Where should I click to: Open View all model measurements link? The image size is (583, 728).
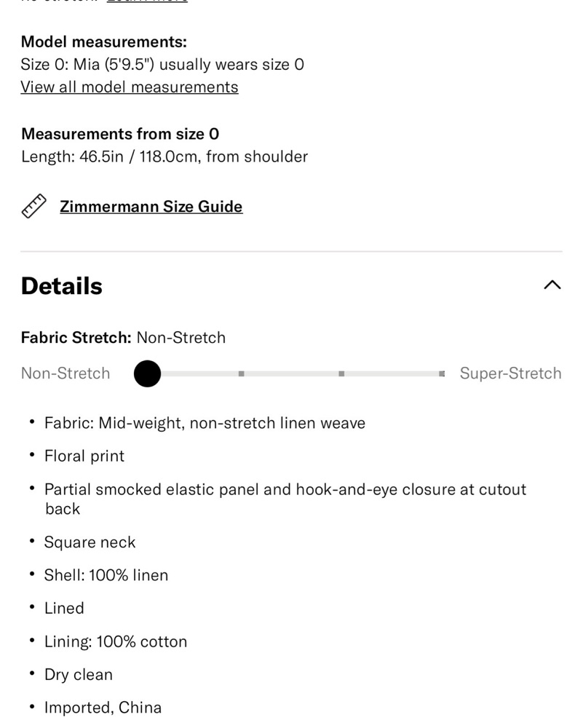(130, 87)
